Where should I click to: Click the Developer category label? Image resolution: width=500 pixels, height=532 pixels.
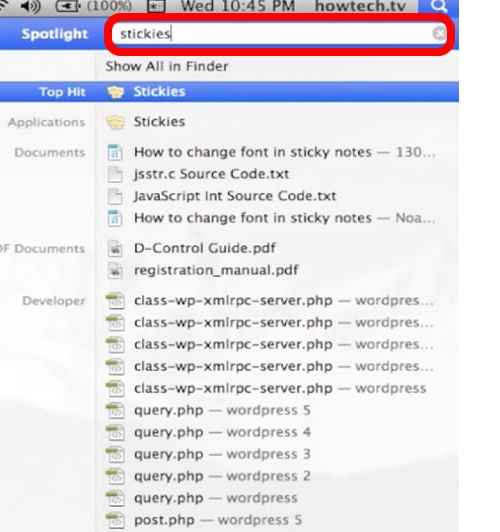(x=54, y=301)
